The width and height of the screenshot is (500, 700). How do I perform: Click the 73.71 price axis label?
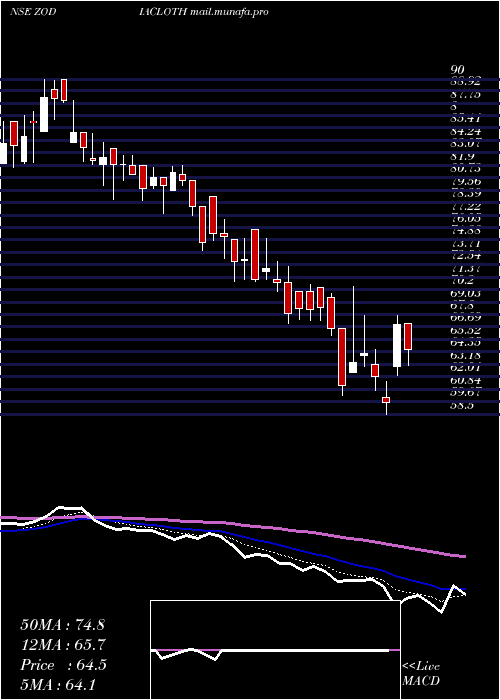(x=465, y=244)
